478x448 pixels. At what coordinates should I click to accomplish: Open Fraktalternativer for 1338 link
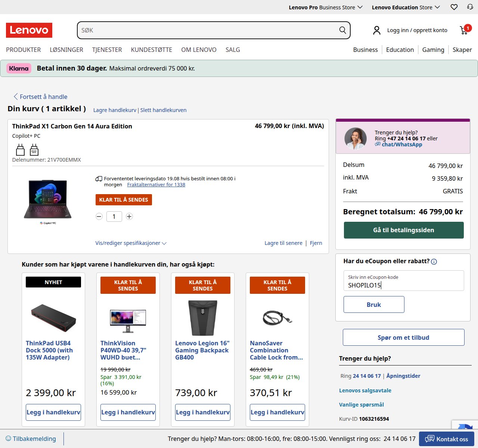tap(156, 184)
